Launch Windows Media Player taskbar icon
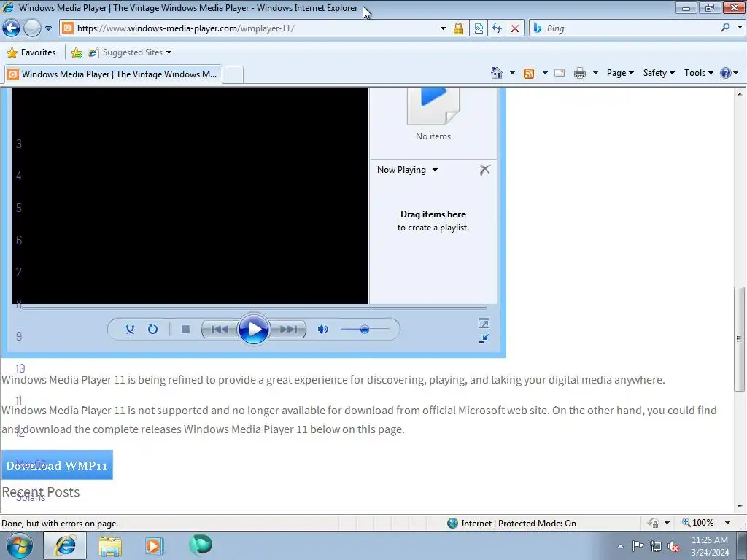Image resolution: width=747 pixels, height=560 pixels. 153,545
